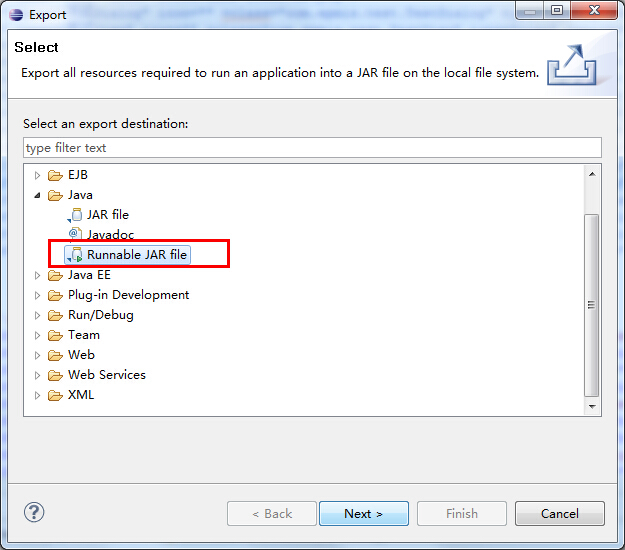
Task: Expand the Java EE category
Action: (38, 275)
